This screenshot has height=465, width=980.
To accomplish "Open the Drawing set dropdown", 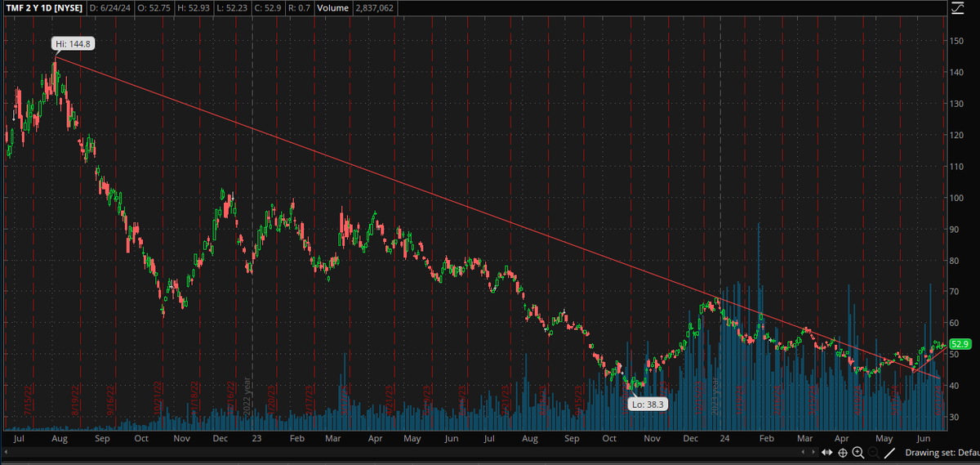I will pyautogui.click(x=942, y=453).
